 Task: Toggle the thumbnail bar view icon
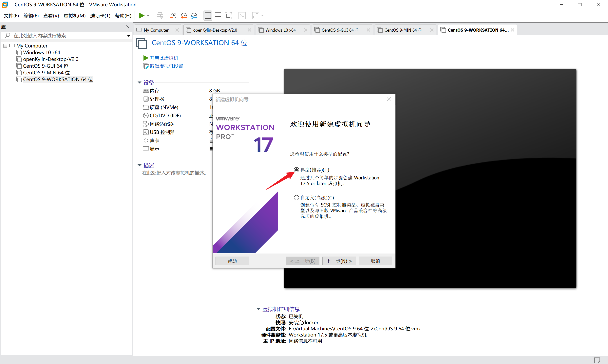[x=218, y=16]
